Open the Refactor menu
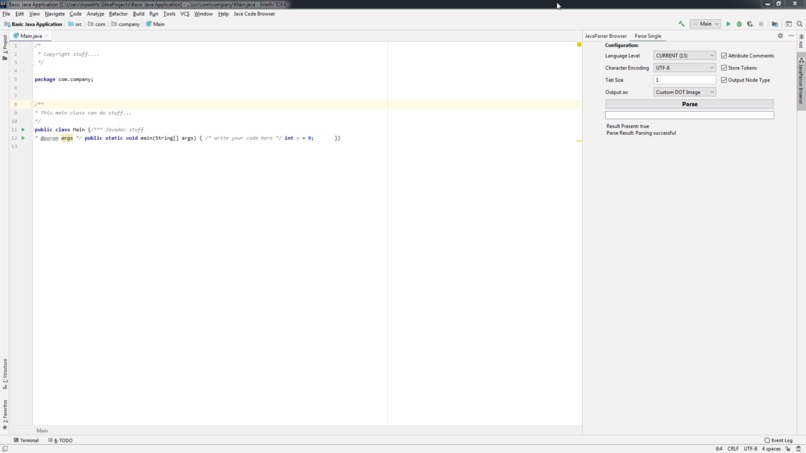The height and width of the screenshot is (453, 806). [x=118, y=14]
